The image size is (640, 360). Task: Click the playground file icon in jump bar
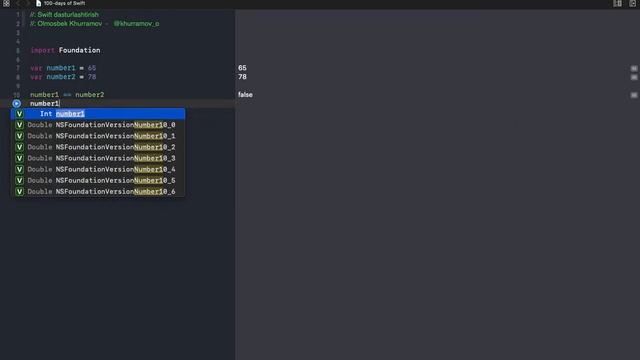[38, 3]
